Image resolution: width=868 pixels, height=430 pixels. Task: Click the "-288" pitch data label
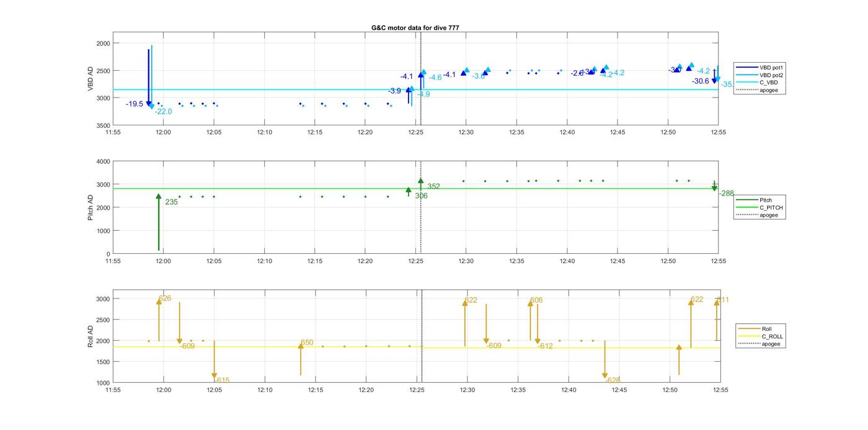pos(726,194)
